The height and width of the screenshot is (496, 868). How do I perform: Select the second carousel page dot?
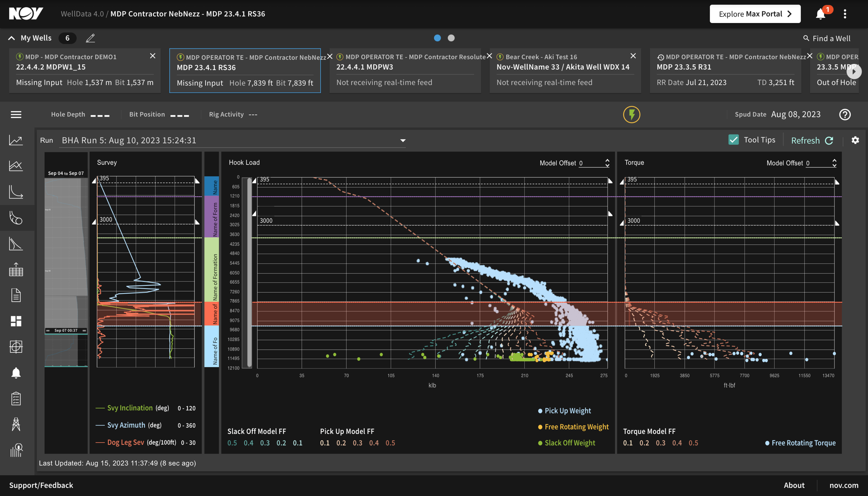pos(451,38)
